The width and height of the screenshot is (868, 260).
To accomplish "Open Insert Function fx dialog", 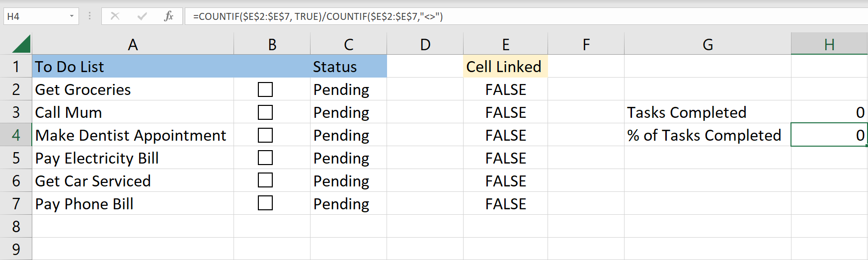I will (169, 16).
